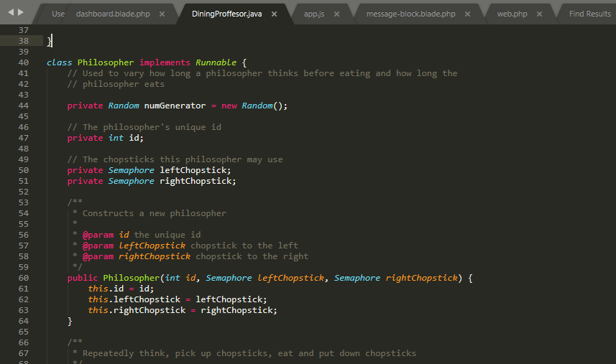
Task: Click the 'Runnable' interface name
Action: tap(216, 62)
